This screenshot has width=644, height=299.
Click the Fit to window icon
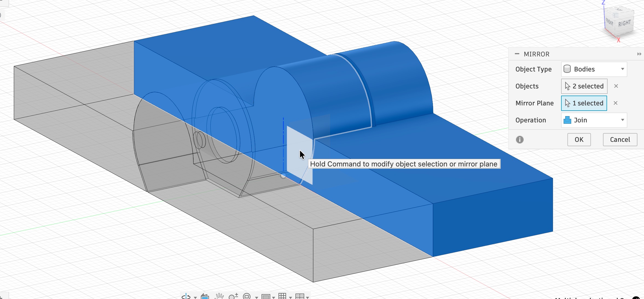(x=247, y=296)
